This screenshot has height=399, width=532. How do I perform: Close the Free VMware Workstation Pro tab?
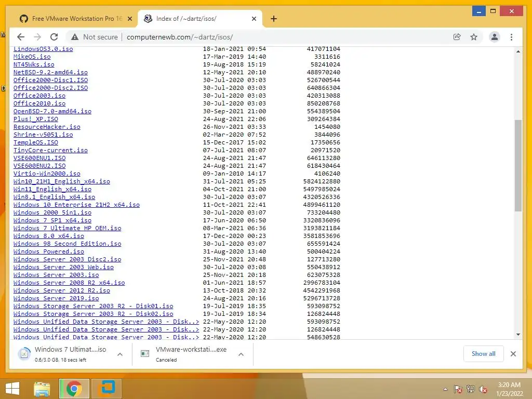pos(129,19)
